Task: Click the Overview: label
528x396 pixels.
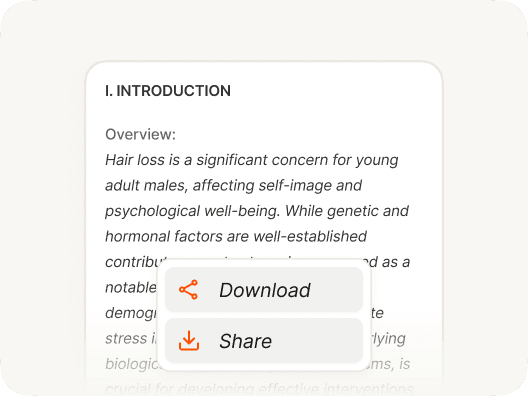Action: click(140, 134)
